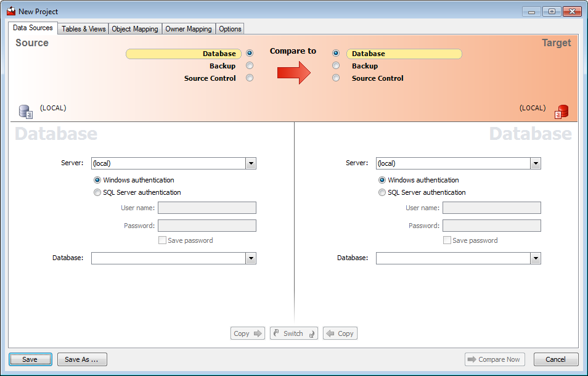Click the red target database icon
This screenshot has height=376, width=588.
561,112
